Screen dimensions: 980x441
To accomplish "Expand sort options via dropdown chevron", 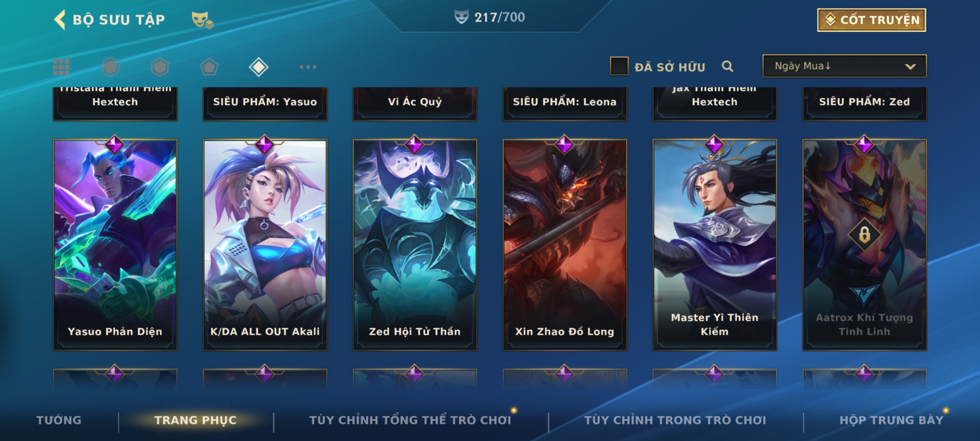I will (x=910, y=67).
